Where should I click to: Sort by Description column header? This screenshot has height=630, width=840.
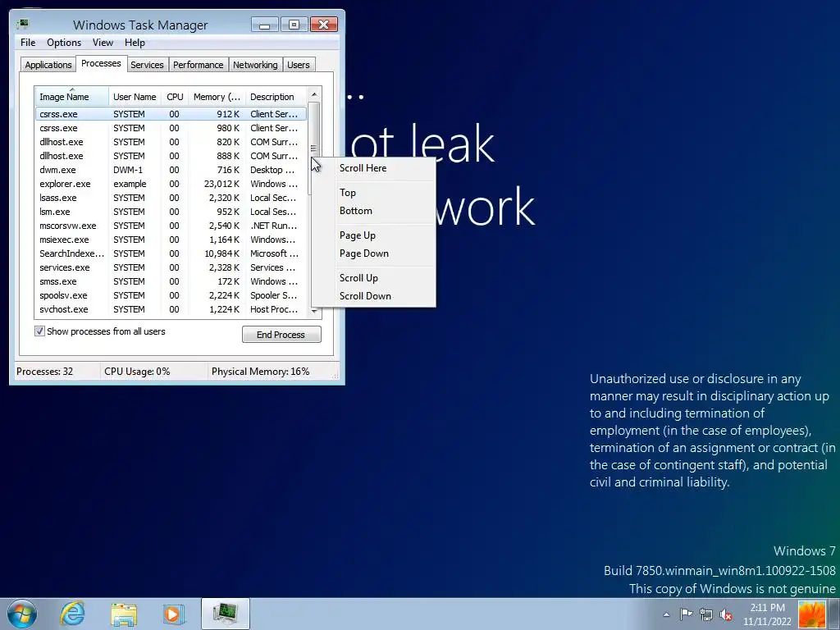click(x=276, y=97)
